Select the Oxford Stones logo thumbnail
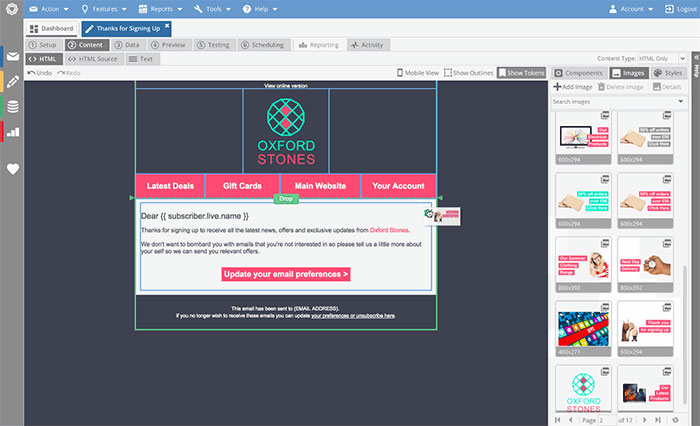700x426 pixels. [x=583, y=389]
